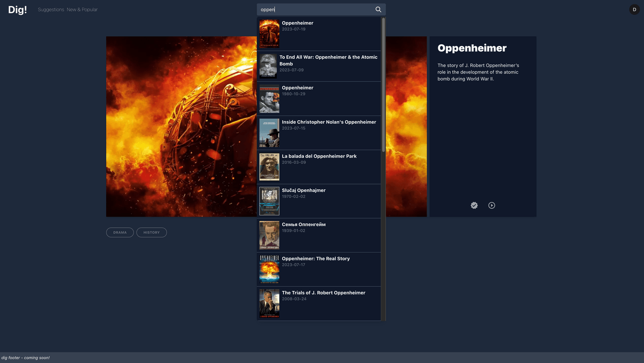Click poster of La balada del Oppenheimer Park

(x=269, y=167)
